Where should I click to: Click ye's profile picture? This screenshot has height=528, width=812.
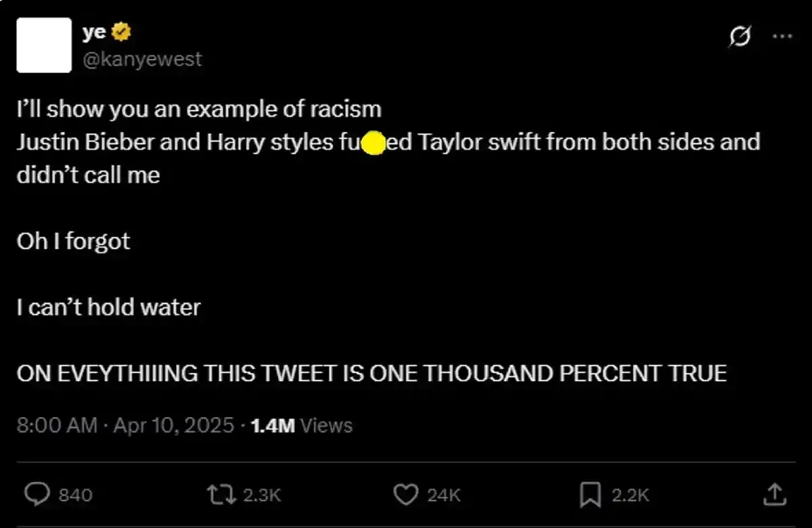(x=44, y=45)
